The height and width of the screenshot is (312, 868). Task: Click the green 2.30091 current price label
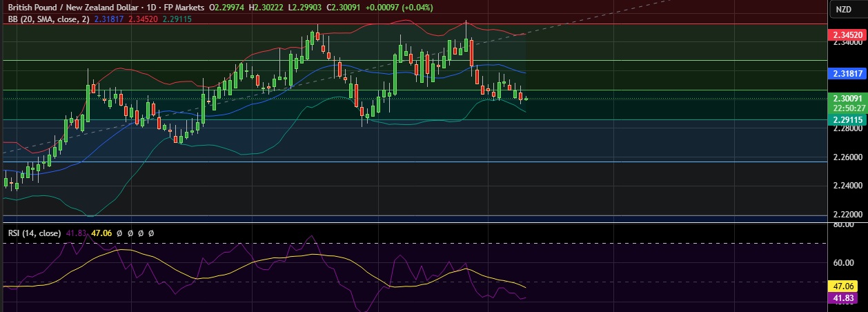click(847, 99)
